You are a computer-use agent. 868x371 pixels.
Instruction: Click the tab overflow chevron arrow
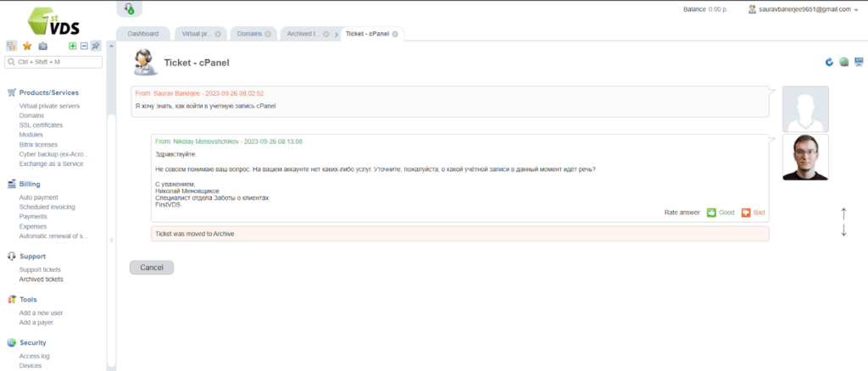(x=337, y=35)
